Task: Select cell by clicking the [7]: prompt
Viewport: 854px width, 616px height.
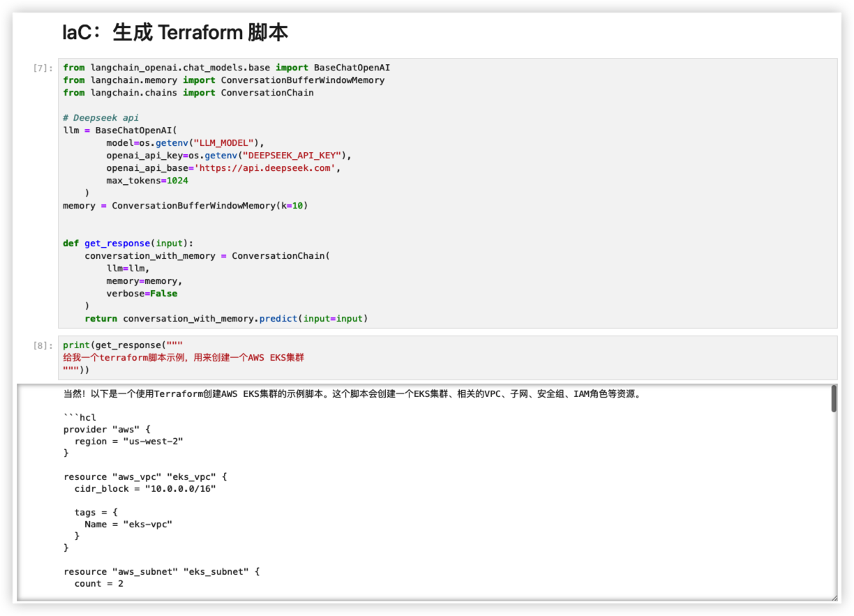Action: [43, 68]
